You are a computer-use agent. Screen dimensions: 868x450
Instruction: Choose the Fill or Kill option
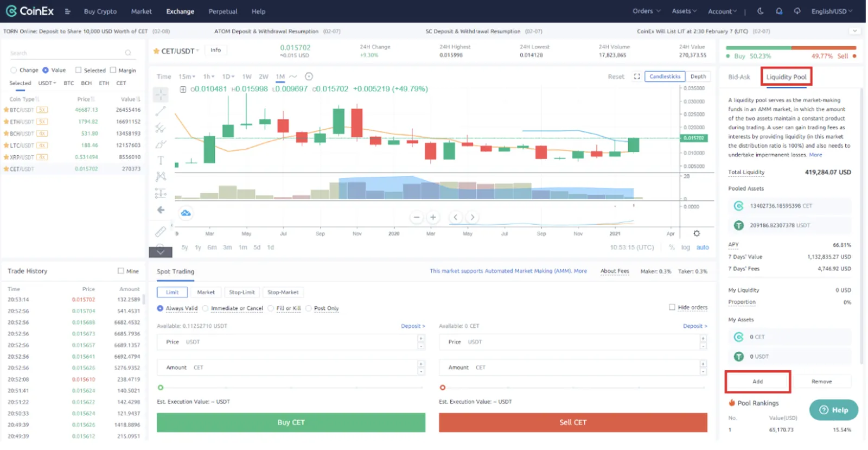point(271,308)
